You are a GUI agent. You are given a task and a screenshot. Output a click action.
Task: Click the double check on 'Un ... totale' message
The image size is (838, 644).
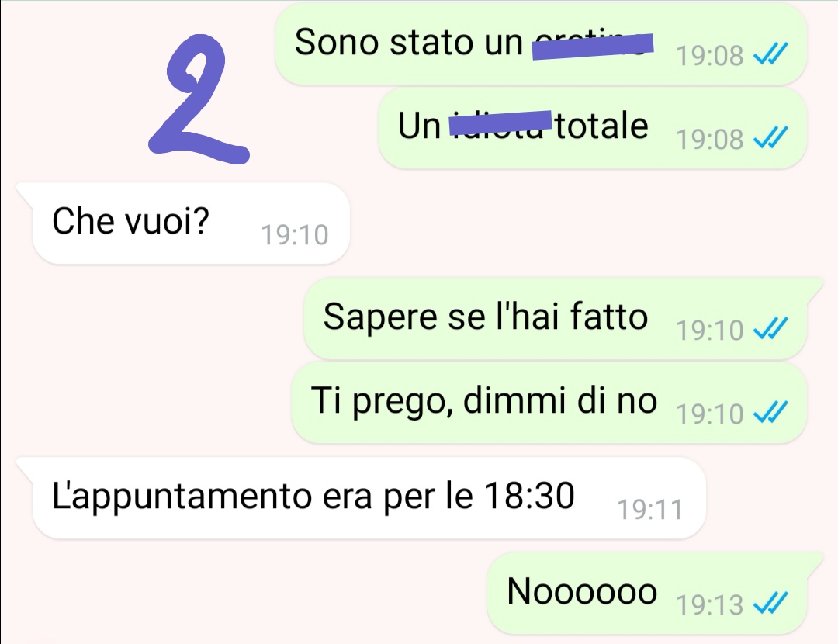point(770,137)
